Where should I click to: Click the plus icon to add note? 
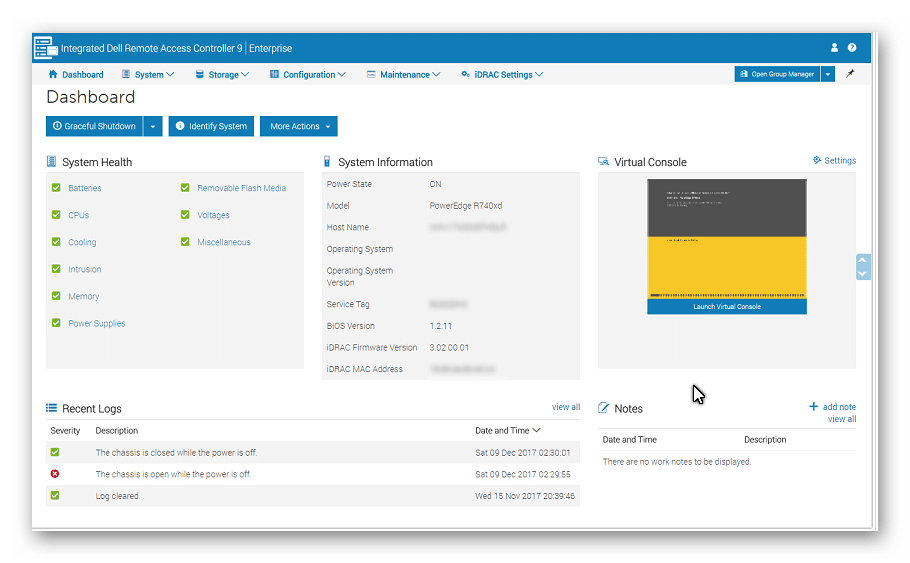(x=814, y=407)
